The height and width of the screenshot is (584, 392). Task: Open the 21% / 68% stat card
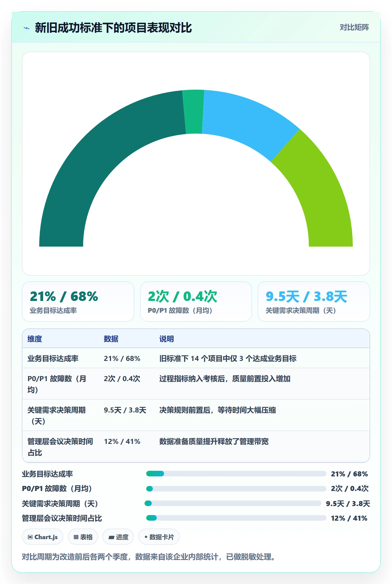(x=78, y=302)
